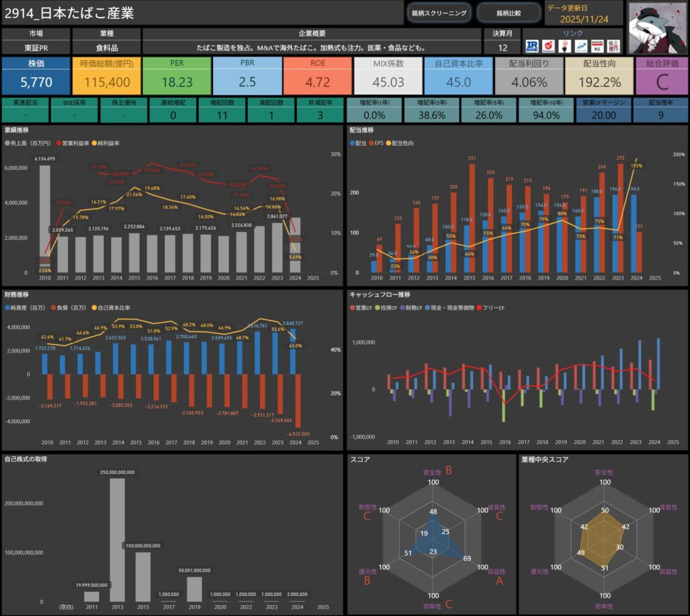Open the stock chart link icon

(x=581, y=46)
